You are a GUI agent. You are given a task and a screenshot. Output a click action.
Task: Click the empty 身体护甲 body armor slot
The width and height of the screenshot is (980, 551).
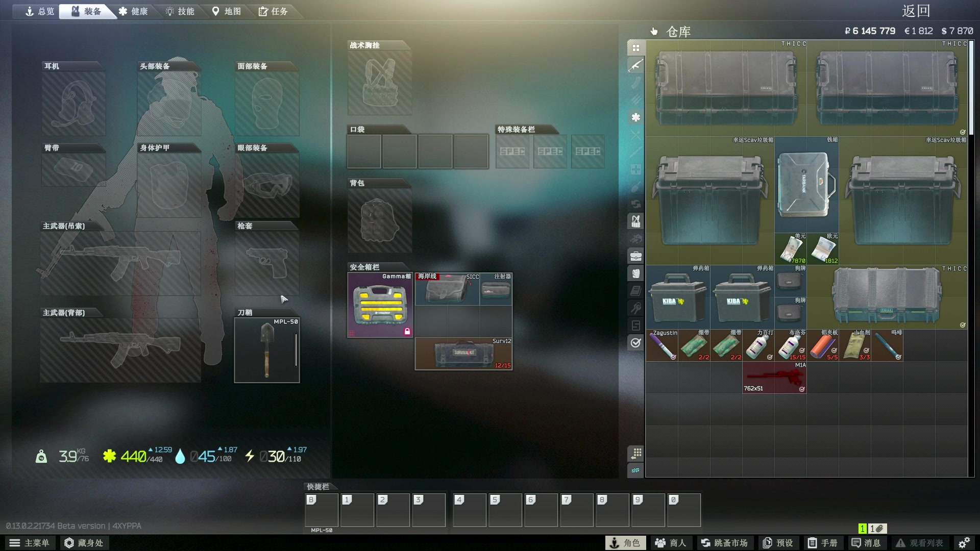(169, 185)
